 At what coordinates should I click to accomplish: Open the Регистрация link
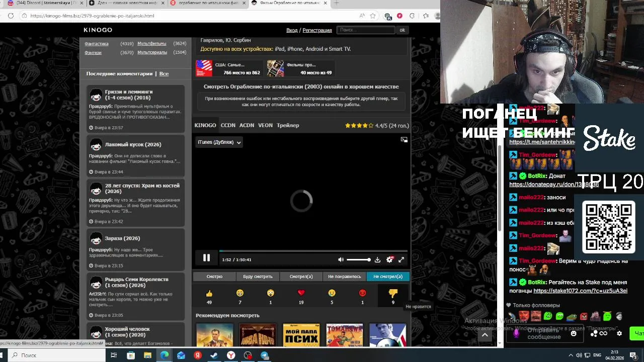pos(317,30)
